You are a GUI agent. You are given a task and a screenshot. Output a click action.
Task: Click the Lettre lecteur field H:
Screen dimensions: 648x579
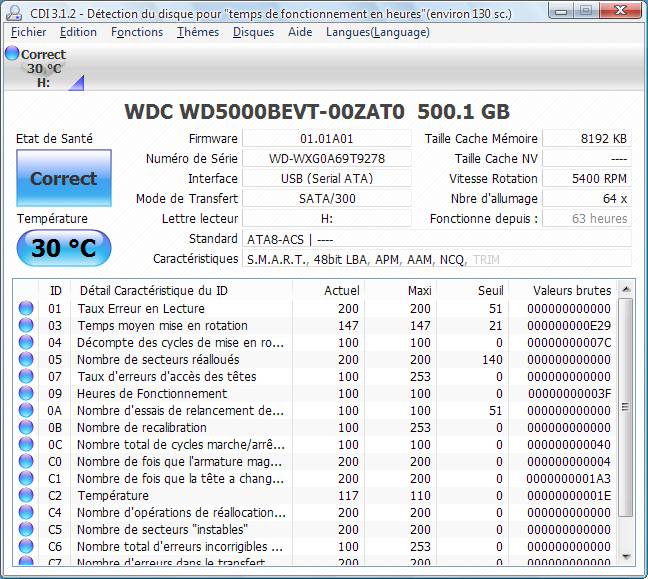326,218
